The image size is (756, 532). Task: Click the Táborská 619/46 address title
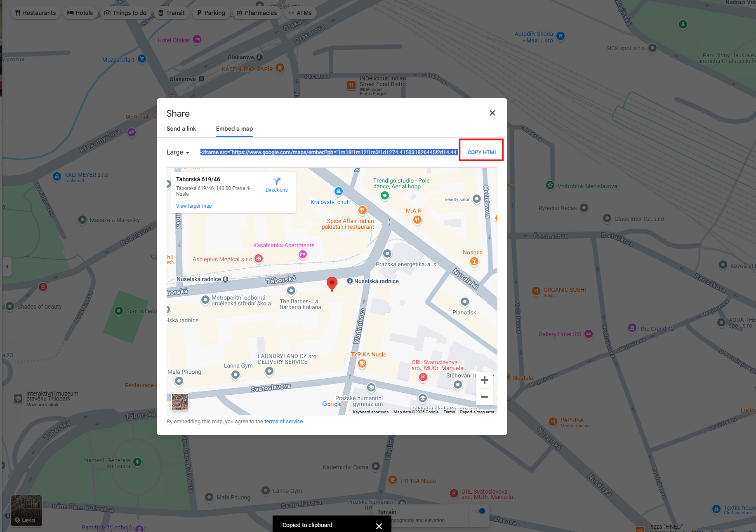[198, 179]
